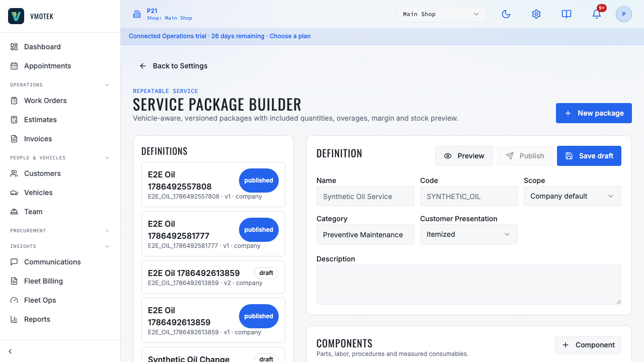Screen dimensions: 644x362
Task: Click the New package button
Action: pos(594,113)
